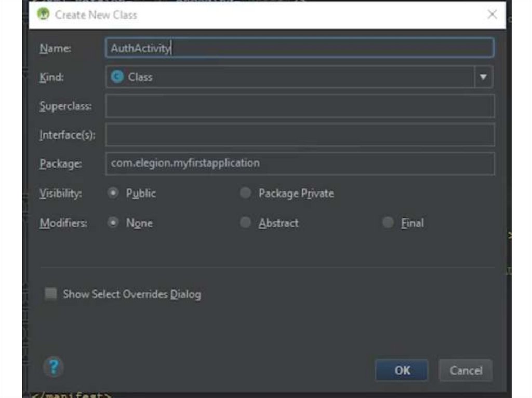Click the Kind: label
The width and height of the screenshot is (532, 398).
(x=51, y=77)
